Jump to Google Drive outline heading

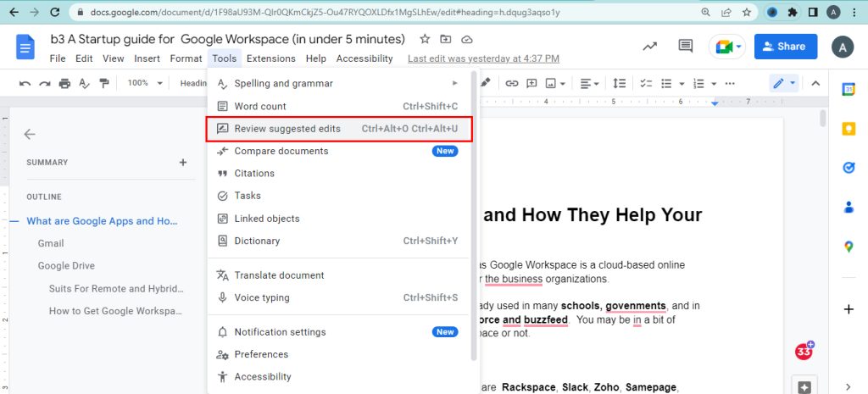point(66,265)
